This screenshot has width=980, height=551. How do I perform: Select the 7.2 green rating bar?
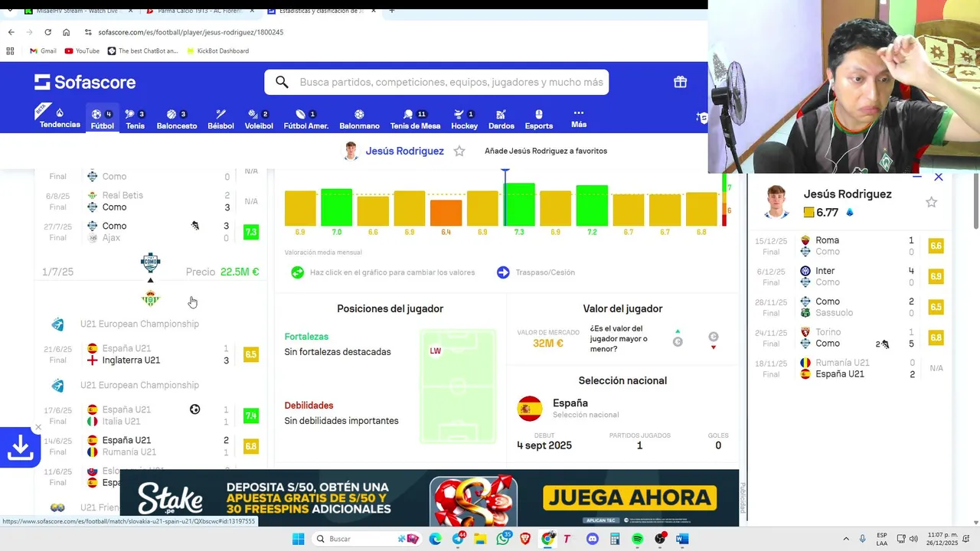pos(592,205)
